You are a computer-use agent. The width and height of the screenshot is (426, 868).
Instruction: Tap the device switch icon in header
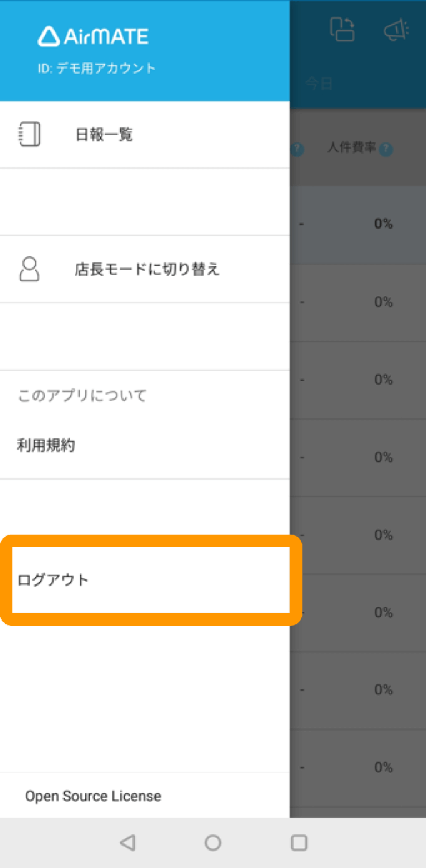342,29
